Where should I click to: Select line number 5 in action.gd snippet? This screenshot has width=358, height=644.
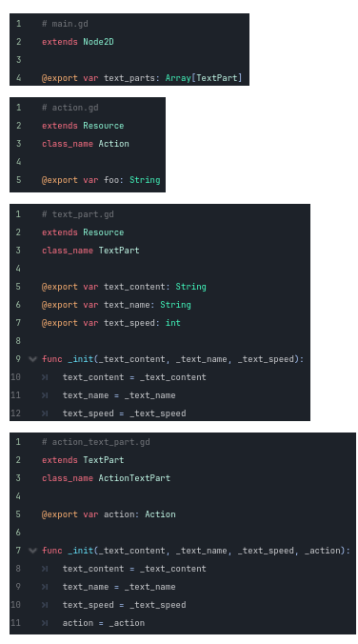point(18,180)
